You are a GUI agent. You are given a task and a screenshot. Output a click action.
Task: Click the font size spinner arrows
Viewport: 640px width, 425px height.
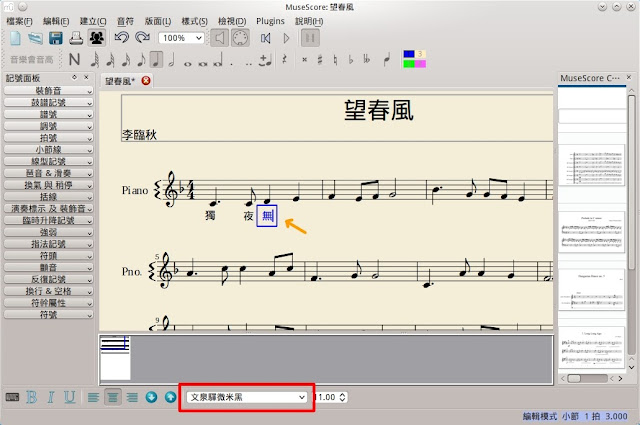[342, 397]
